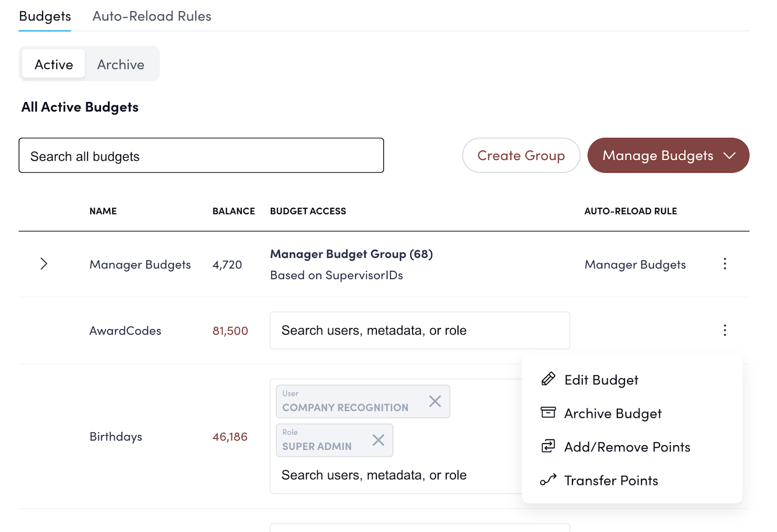Screen dimensions: 777x532
Task: Open the Manage Budgets dropdown
Action: coord(668,155)
